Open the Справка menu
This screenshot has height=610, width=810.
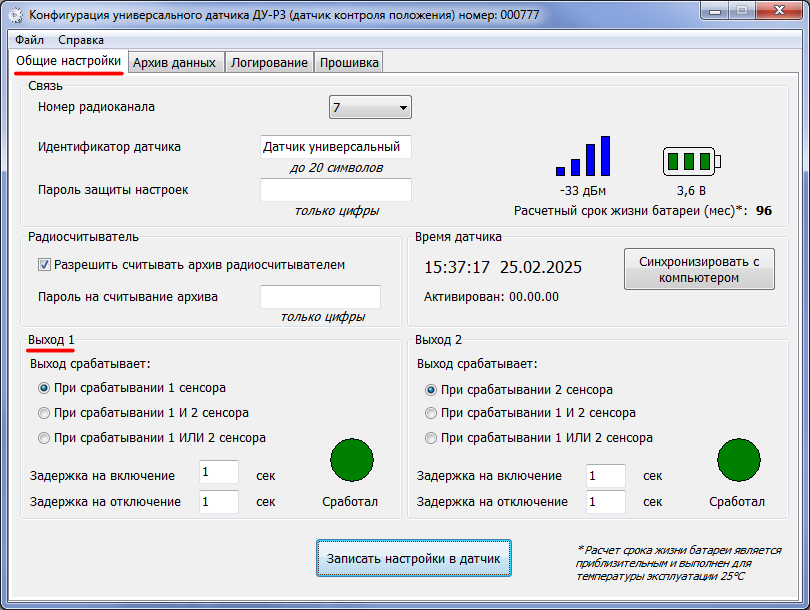tap(81, 40)
